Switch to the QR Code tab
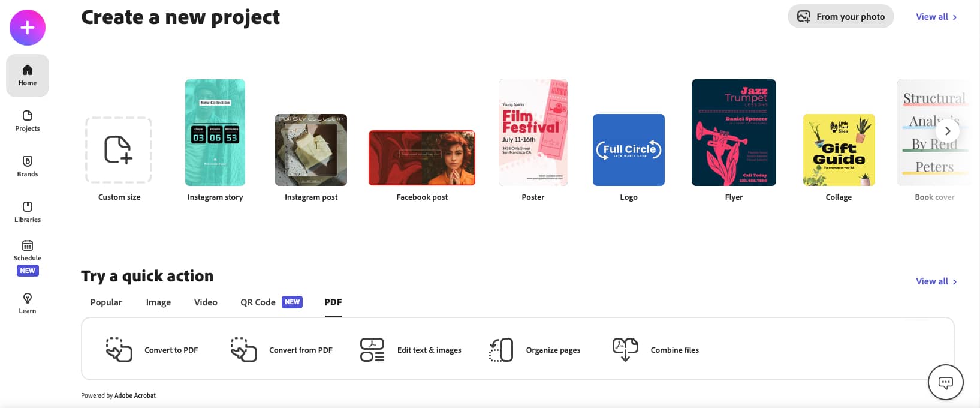The height and width of the screenshot is (408, 980). (x=258, y=302)
